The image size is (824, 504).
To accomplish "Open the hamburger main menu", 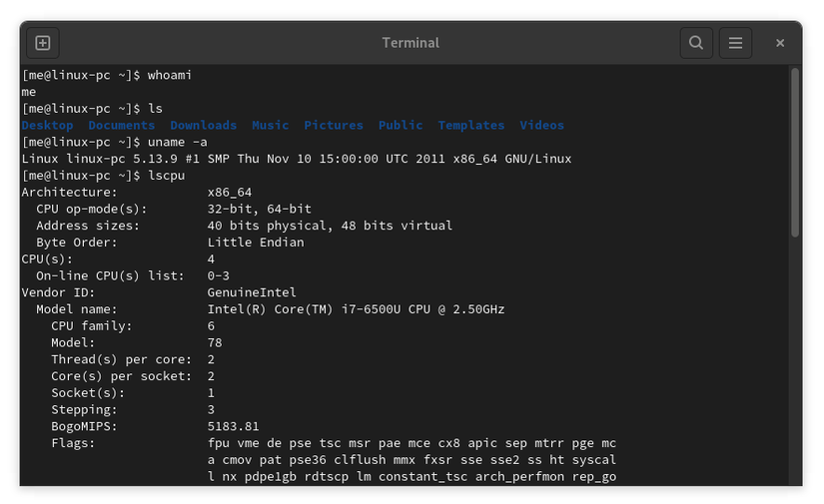I will coord(735,43).
